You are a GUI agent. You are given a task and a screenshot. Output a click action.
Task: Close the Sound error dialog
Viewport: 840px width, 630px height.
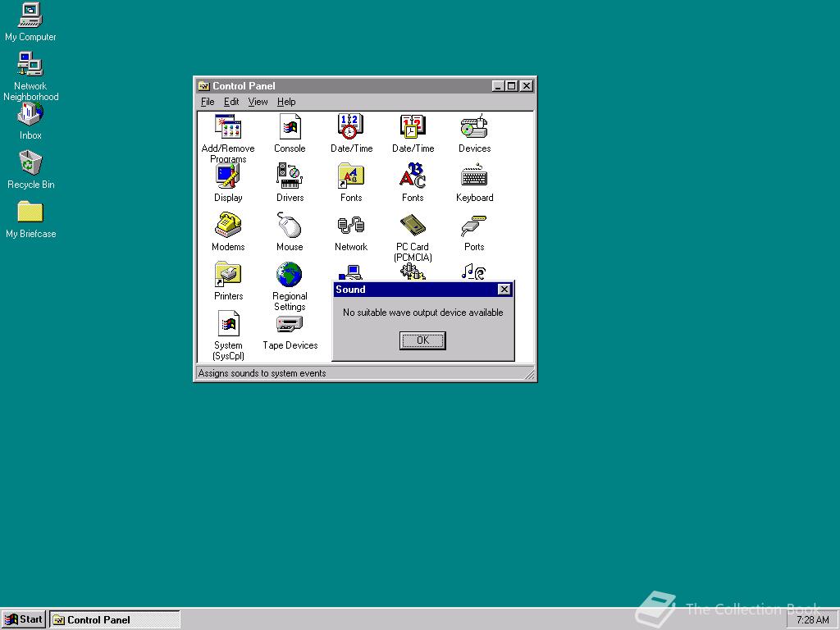[x=504, y=290]
